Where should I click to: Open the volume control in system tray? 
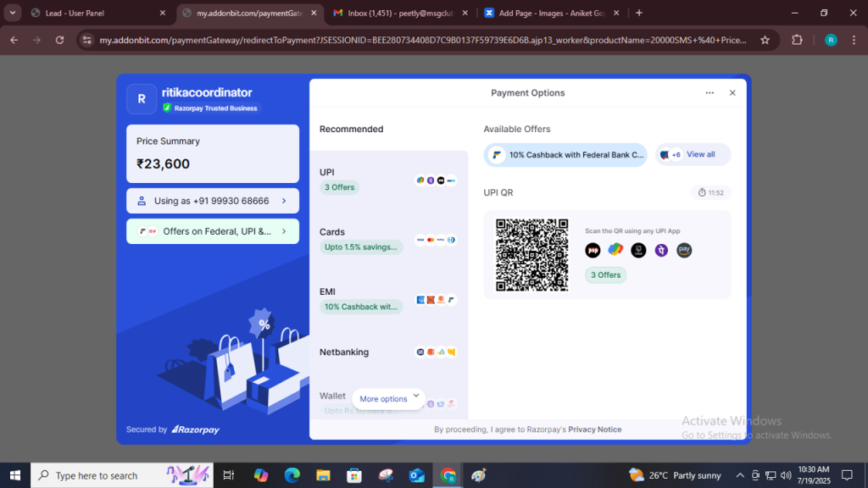[786, 475]
